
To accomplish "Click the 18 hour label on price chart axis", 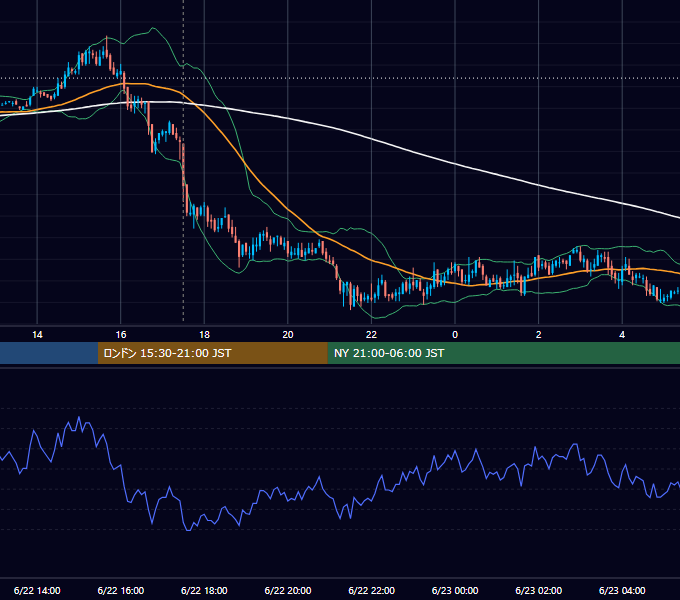I will (204, 335).
